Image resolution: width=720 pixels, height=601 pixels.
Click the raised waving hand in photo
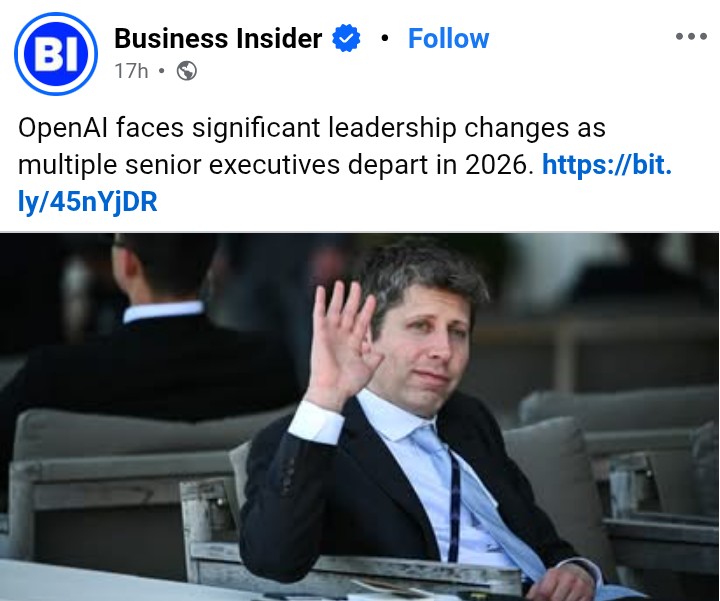click(342, 344)
